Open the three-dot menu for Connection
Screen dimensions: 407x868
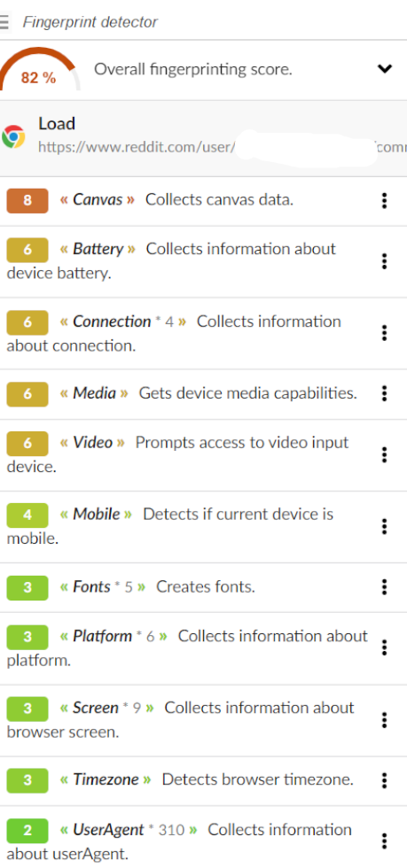coord(384,333)
